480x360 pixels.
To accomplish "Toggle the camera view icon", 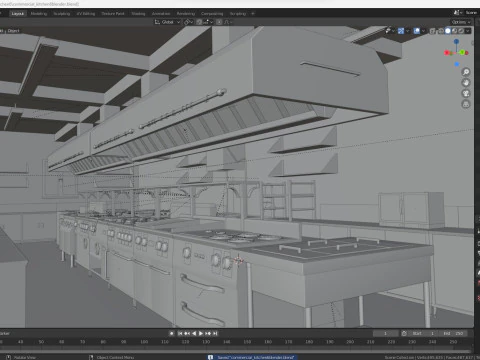I will click(466, 94).
